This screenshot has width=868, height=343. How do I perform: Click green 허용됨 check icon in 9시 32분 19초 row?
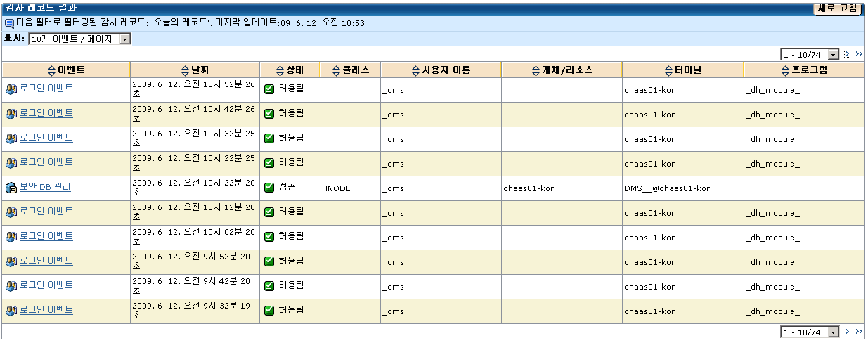[269, 311]
